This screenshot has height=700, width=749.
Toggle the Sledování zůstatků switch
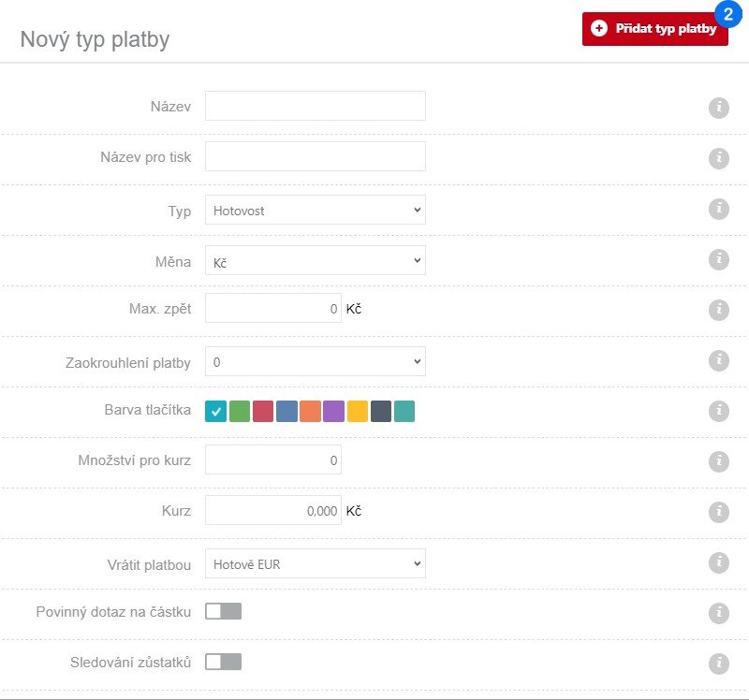223,662
